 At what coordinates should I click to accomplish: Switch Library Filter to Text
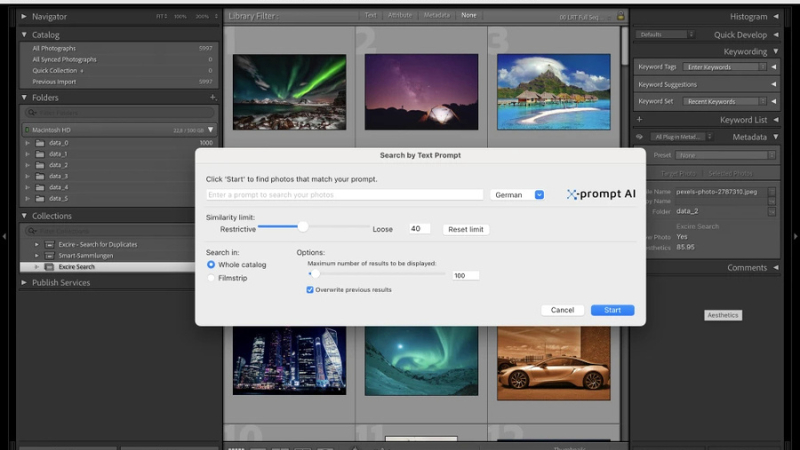pyautogui.click(x=370, y=15)
